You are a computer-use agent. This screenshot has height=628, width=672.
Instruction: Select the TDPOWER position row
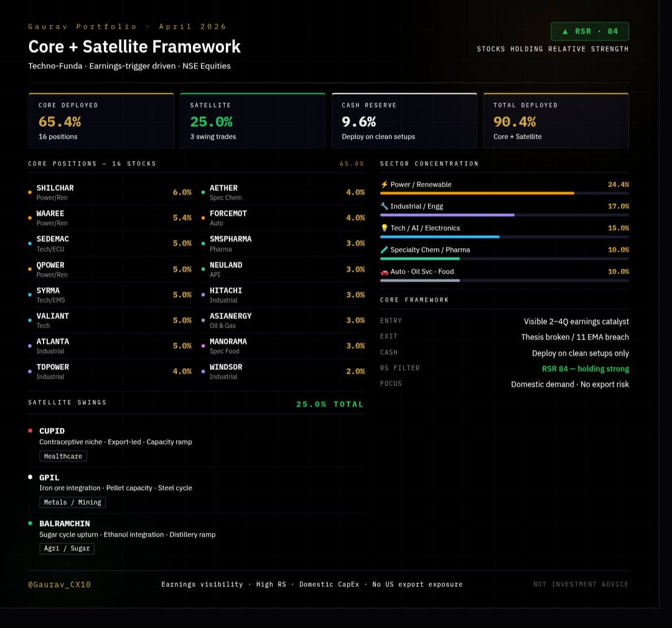[110, 372]
